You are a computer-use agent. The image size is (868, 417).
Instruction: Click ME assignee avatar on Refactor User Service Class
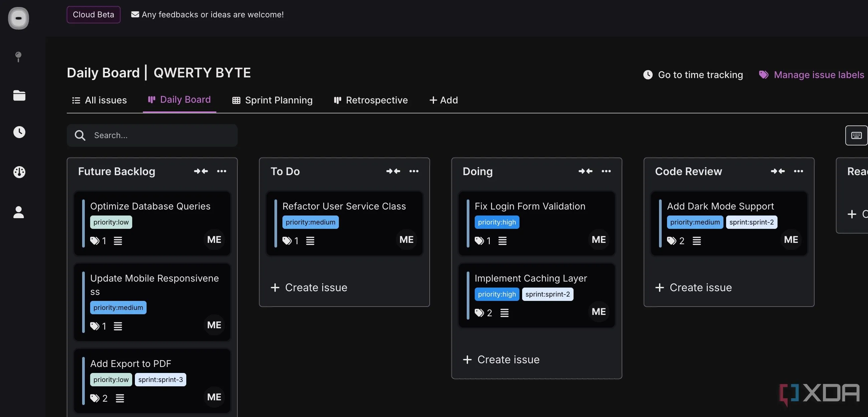pos(406,240)
